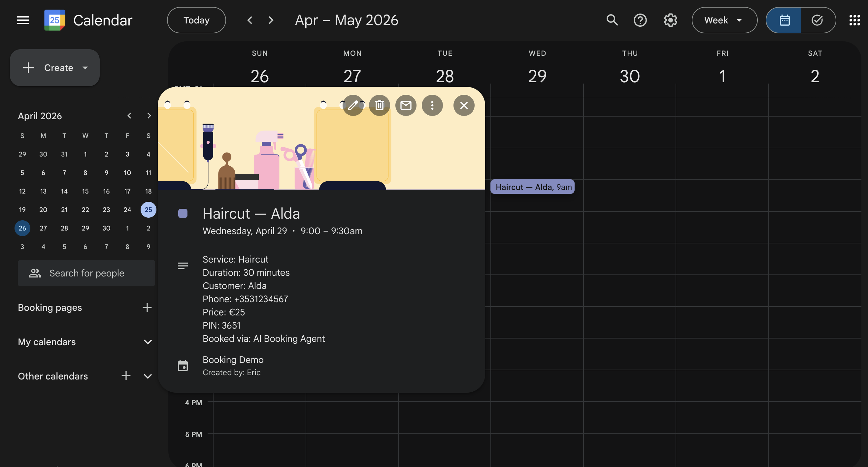
Task: Open the Support help icon
Action: (640, 20)
